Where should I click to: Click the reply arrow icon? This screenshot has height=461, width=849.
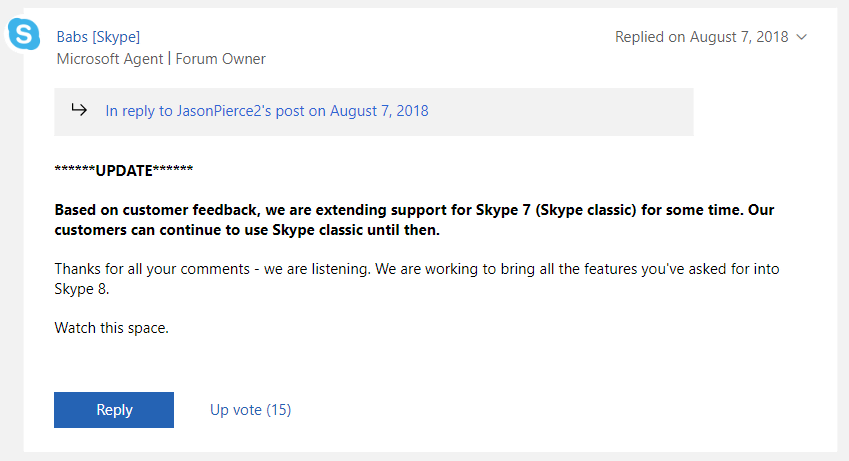click(x=79, y=111)
